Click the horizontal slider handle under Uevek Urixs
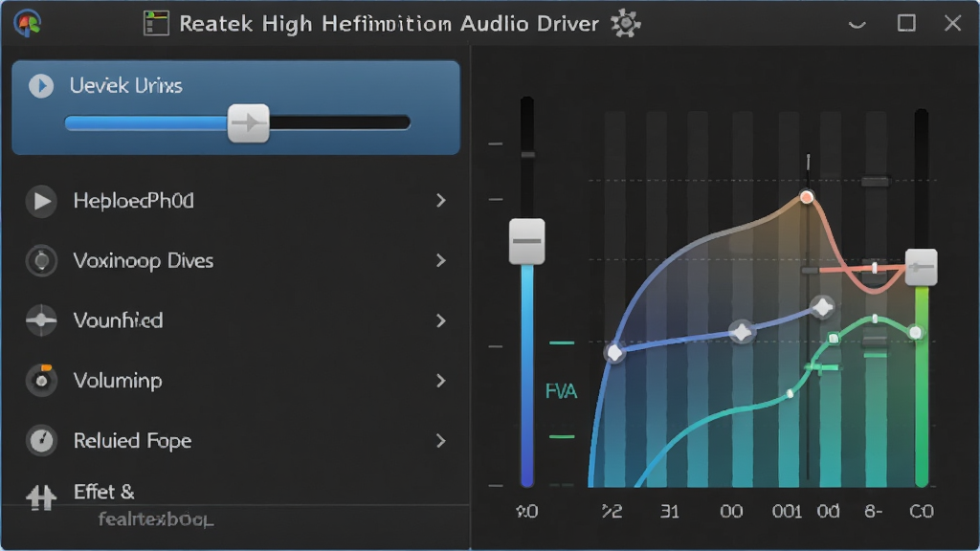The width and height of the screenshot is (980, 551). (249, 123)
